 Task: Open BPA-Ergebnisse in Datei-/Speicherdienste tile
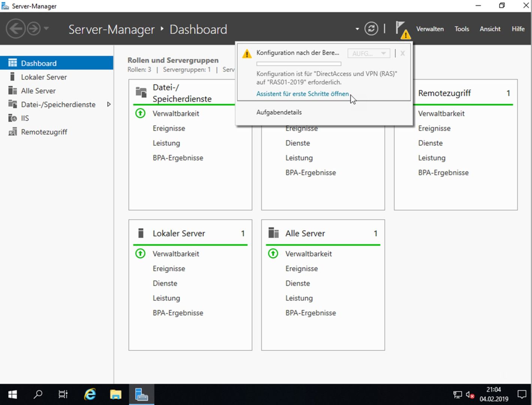click(x=178, y=158)
